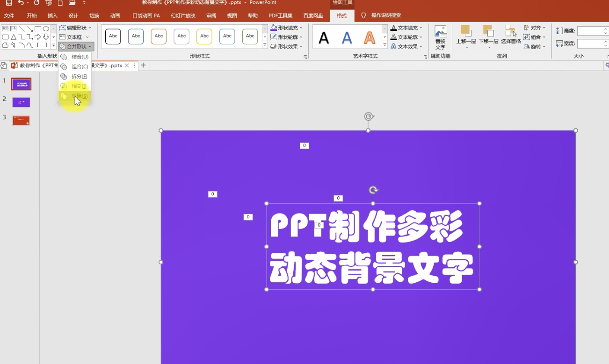This screenshot has width=609, height=364.
Task: Switch to the 设计 Design tab
Action: pyautogui.click(x=73, y=15)
